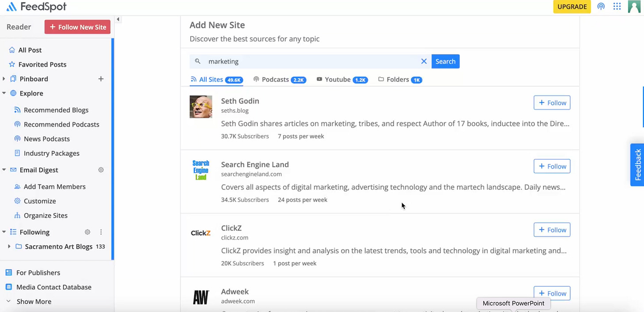Click searchengineland.com domain text
Image resolution: width=644 pixels, height=312 pixels.
click(x=251, y=174)
